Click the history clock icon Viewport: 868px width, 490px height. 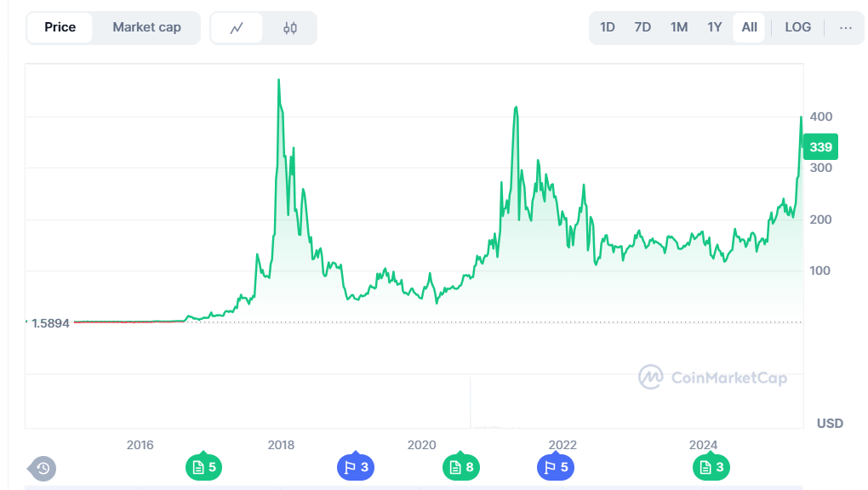point(43,468)
